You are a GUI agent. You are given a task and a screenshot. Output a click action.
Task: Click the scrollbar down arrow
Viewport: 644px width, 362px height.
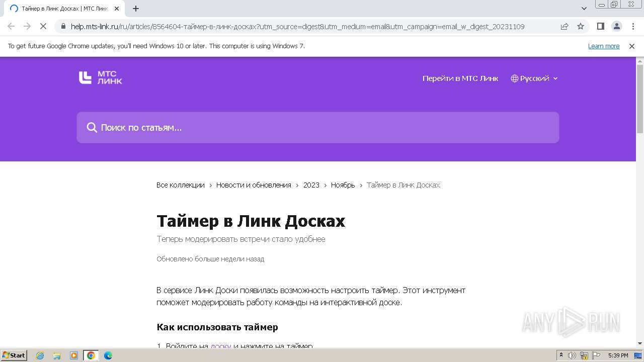click(x=640, y=343)
